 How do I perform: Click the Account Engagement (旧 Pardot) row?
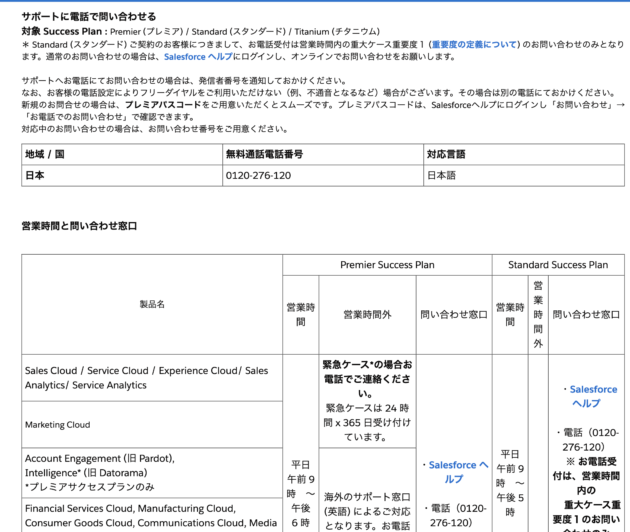click(x=152, y=473)
